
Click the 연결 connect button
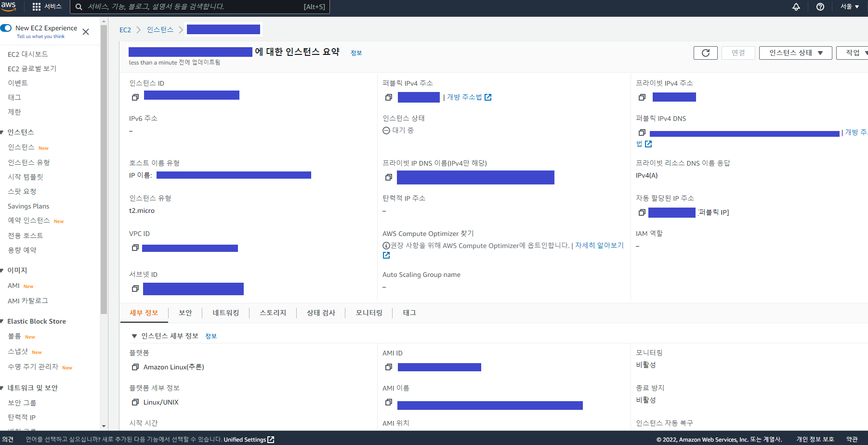coord(738,53)
